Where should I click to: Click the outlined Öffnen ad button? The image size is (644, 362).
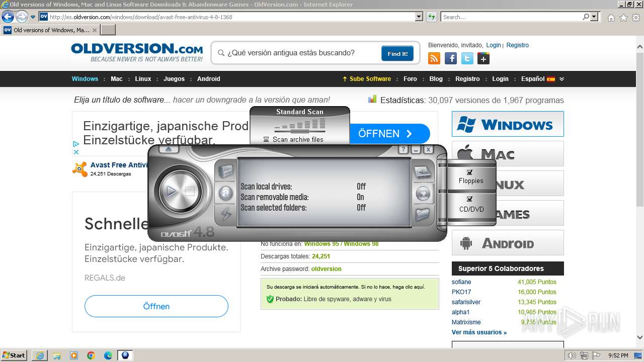pos(156,306)
